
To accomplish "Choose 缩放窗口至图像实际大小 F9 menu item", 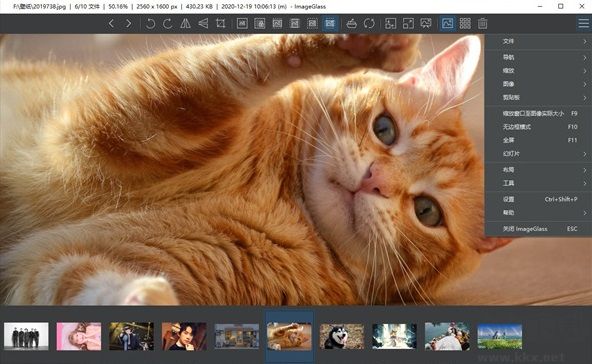I will point(538,113).
